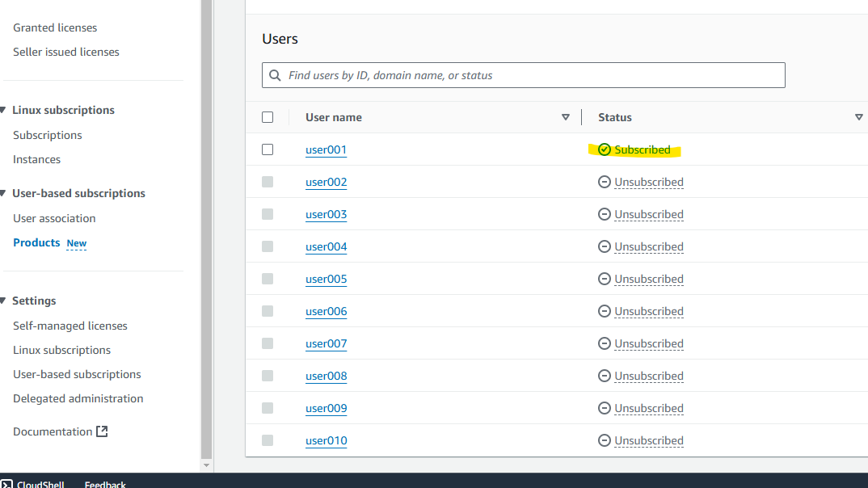Open User-based subscriptions under Settings
868x488 pixels.
point(77,375)
